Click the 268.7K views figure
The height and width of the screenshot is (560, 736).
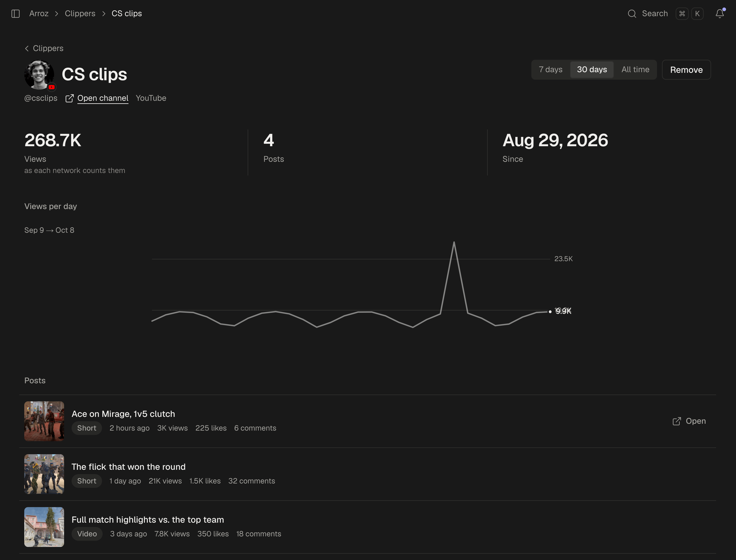pos(53,140)
